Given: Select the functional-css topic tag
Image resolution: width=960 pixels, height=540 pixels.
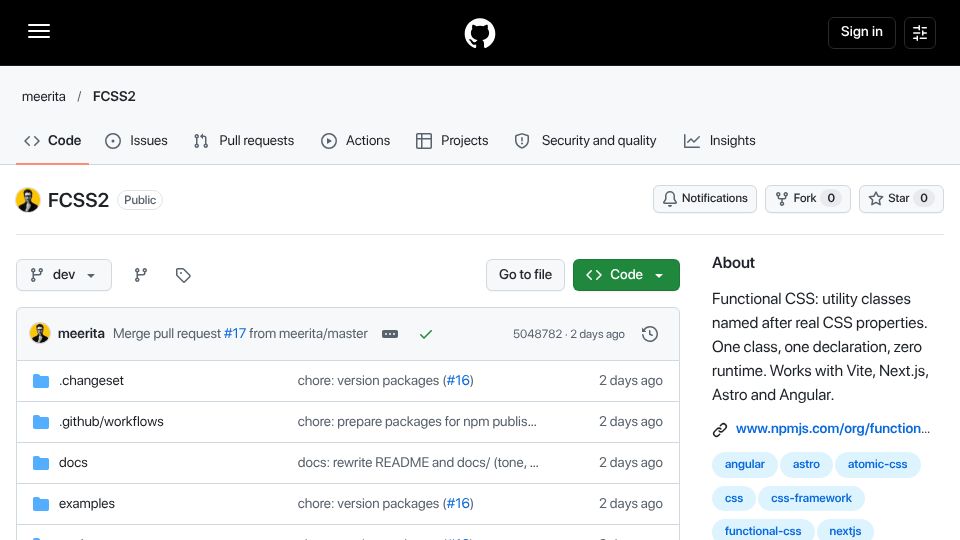Looking at the screenshot, I should 763,531.
